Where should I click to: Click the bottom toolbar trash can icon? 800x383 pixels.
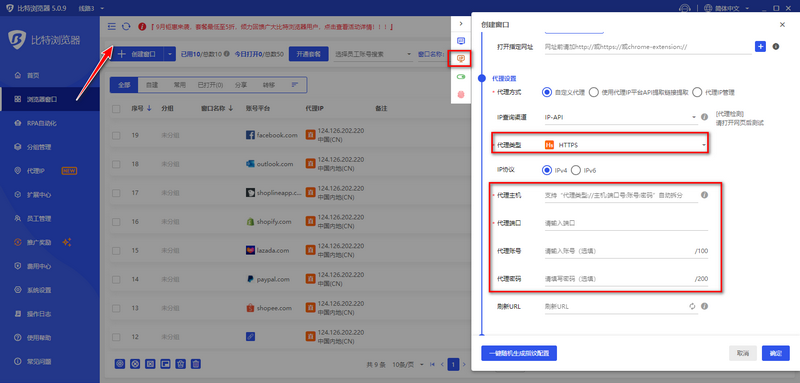click(196, 364)
